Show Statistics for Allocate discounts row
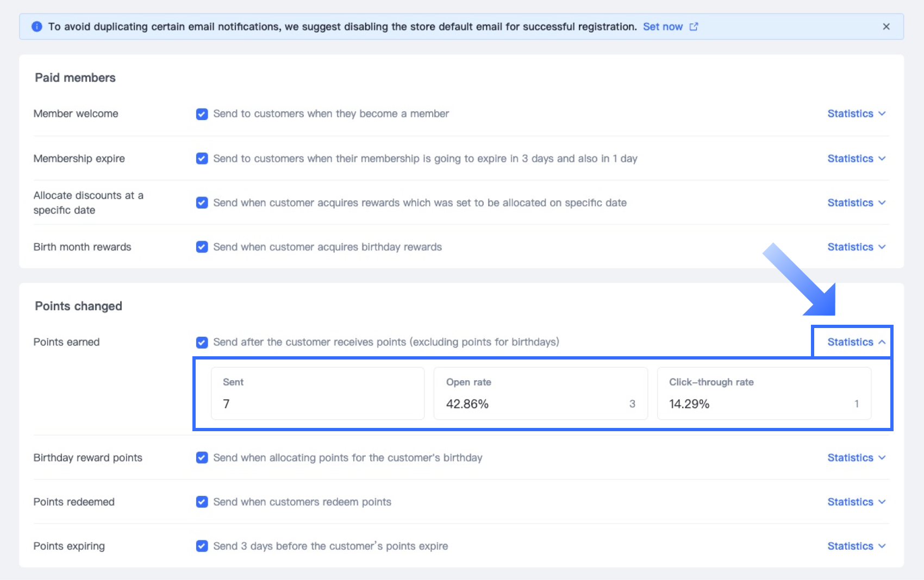This screenshot has height=580, width=924. click(856, 203)
